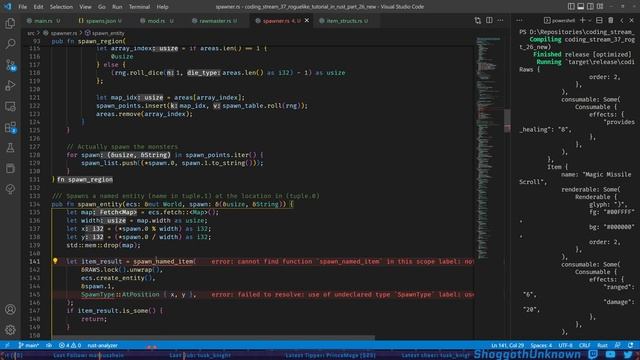The image size is (640, 360).
Task: Close the terminal panel
Action: coord(631,20)
